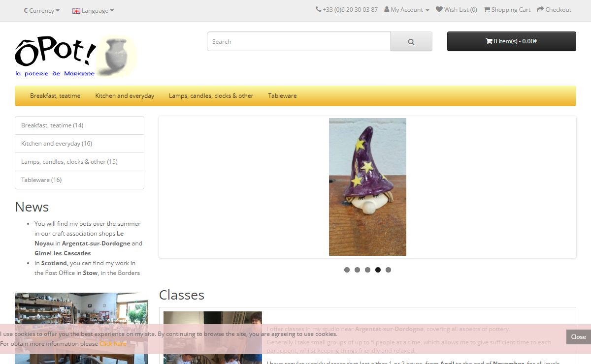
Task: Close the cookie notice banner
Action: pos(578,337)
